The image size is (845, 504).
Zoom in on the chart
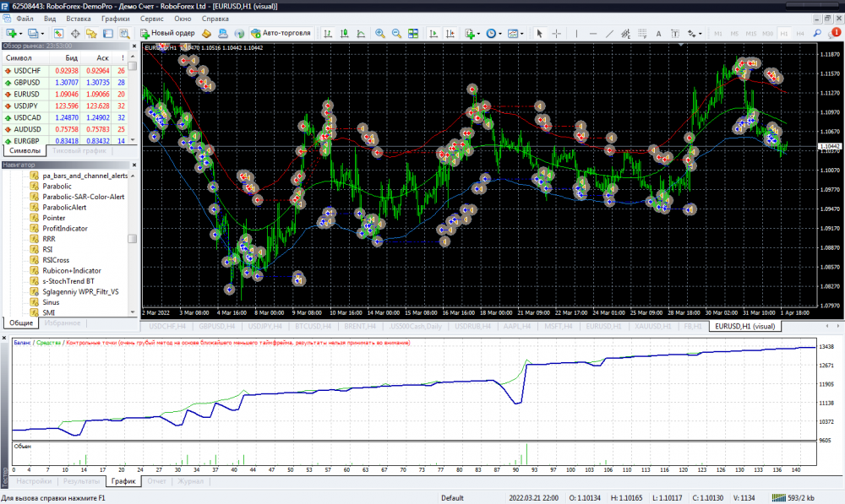pyautogui.click(x=380, y=33)
